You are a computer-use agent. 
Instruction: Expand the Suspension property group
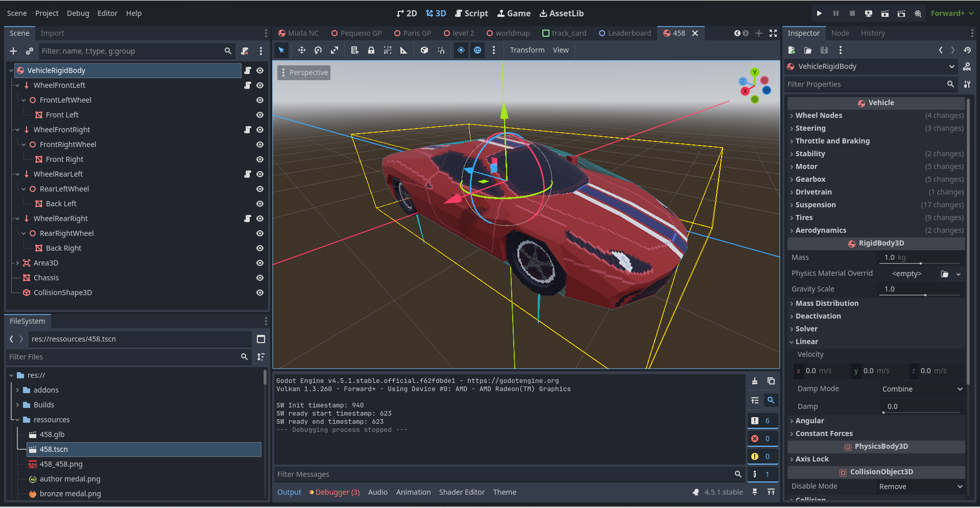pos(876,205)
